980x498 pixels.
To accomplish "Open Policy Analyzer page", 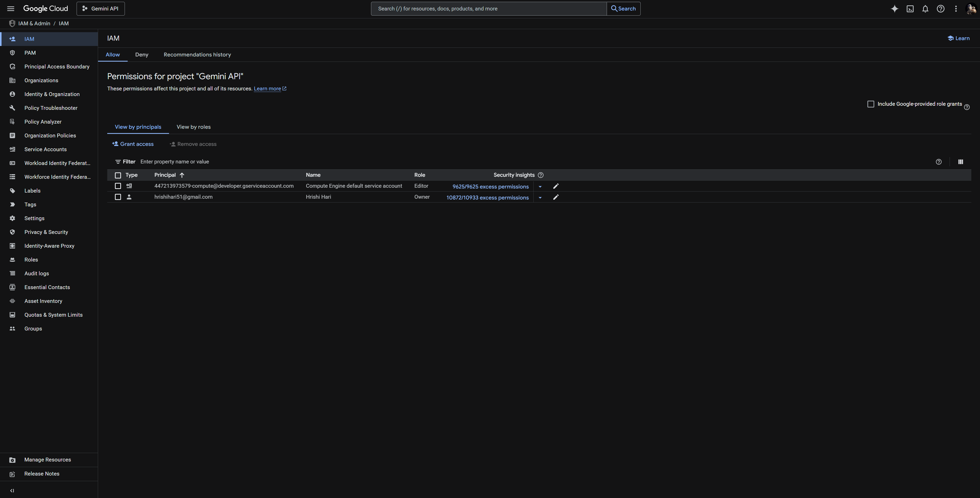I will [x=49, y=122].
